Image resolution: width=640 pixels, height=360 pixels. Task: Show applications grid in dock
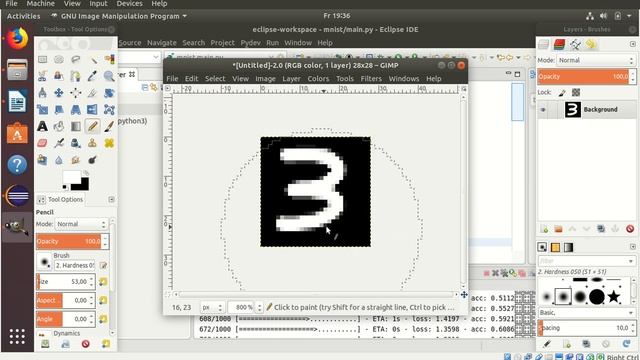17,336
